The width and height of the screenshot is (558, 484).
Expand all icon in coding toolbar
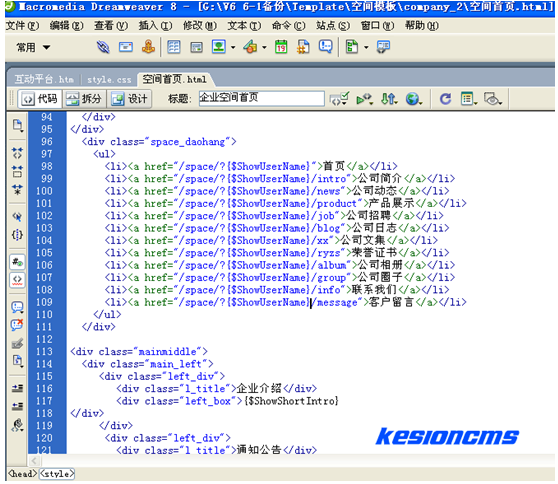[17, 189]
